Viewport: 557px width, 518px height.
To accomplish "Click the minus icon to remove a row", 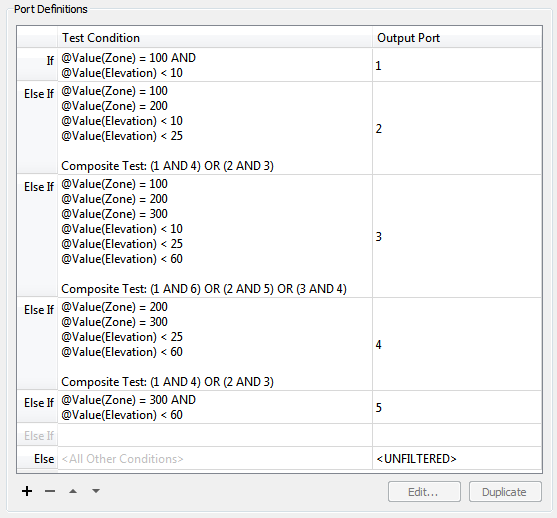I will point(50,491).
